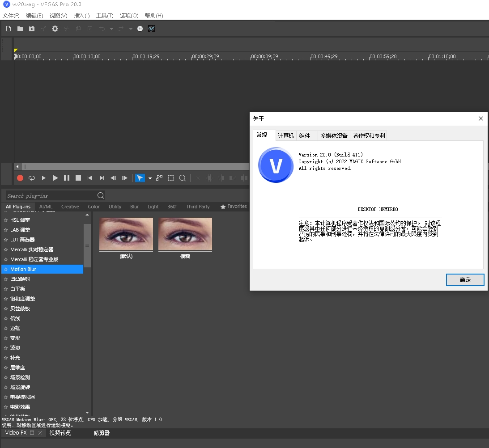489x448 pixels.
Task: Select the AI/ML plug-in category
Action: 46,207
